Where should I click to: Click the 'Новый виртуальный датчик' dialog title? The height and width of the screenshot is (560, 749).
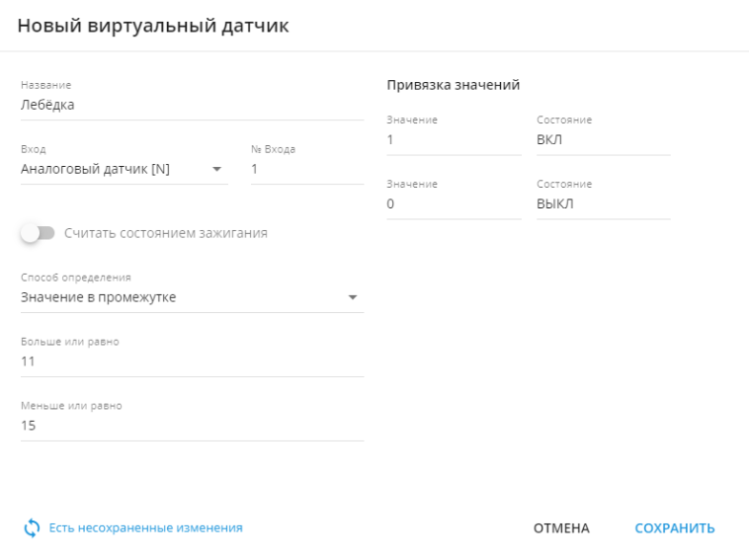pos(153,26)
